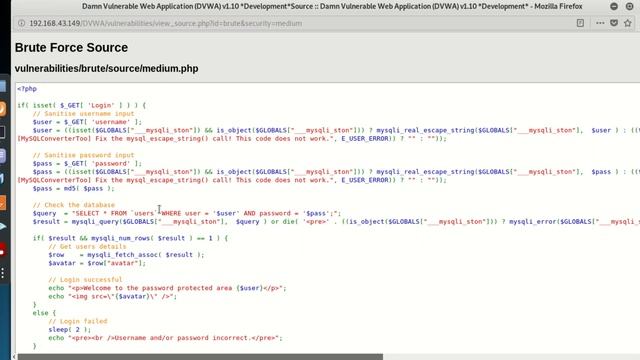
Task: Click the '<?php' opening tag
Action: (27, 89)
